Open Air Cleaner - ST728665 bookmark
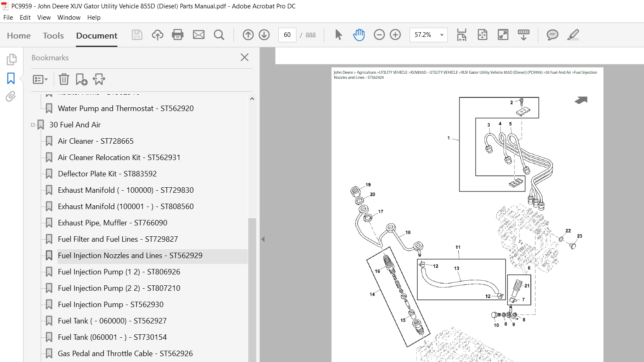Screen dimensions: 644x362 (96, 141)
